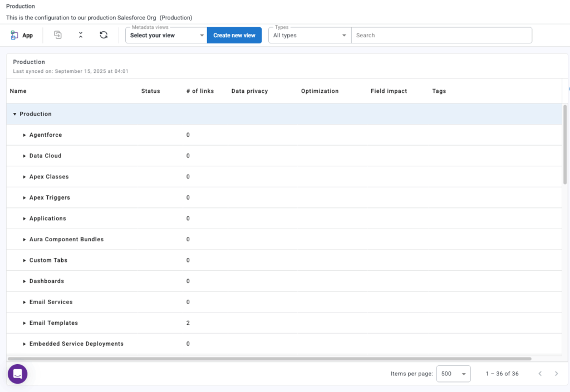Expand the Email Templates node

coord(24,323)
